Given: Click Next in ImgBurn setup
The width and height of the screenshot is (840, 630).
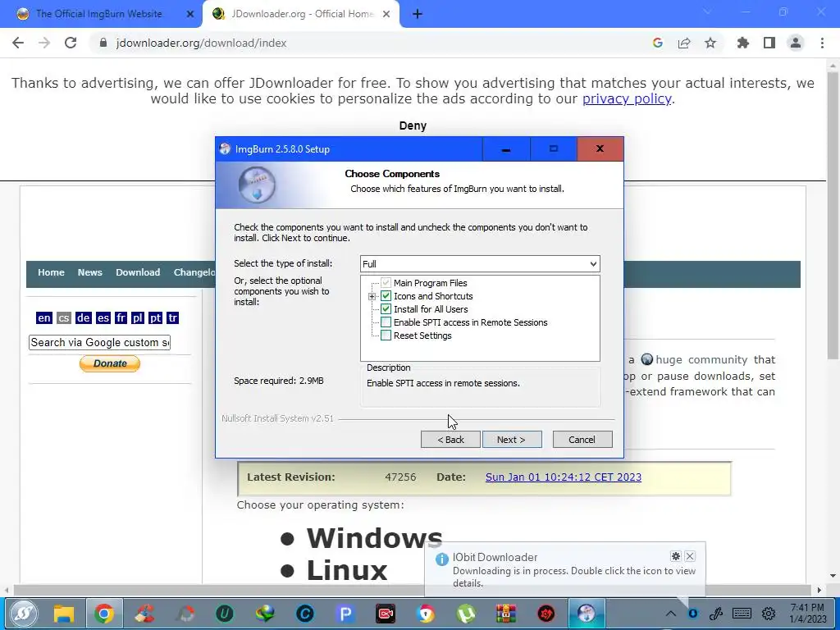Looking at the screenshot, I should (512, 440).
